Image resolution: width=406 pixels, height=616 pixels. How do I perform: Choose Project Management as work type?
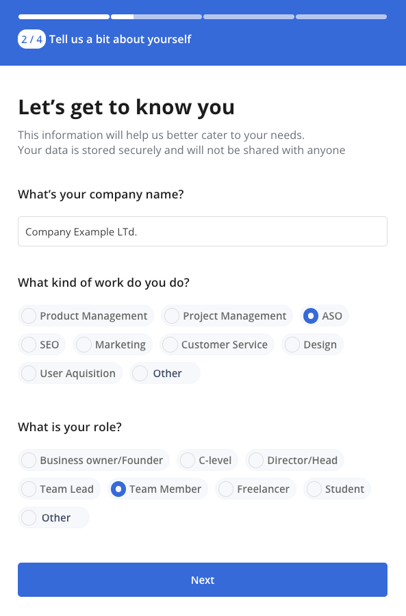[x=227, y=316]
